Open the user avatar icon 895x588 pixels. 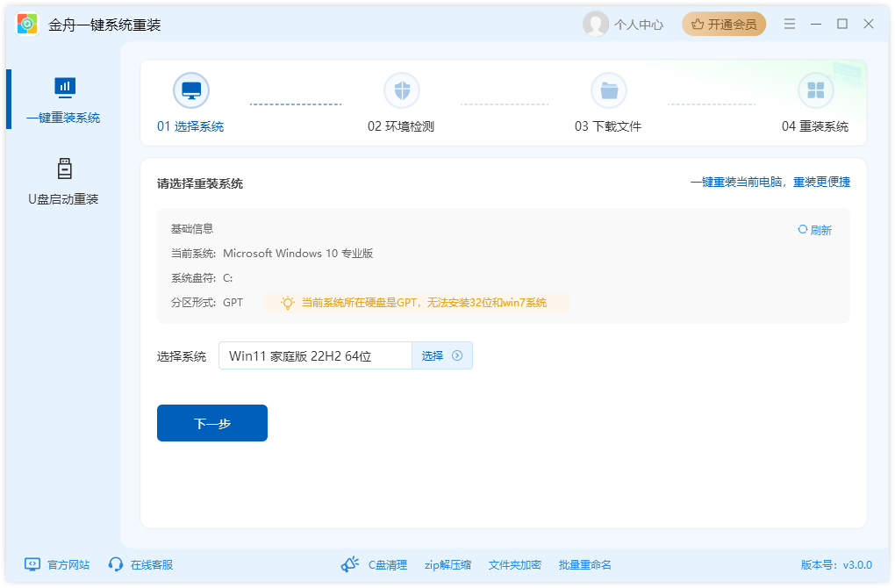[595, 24]
